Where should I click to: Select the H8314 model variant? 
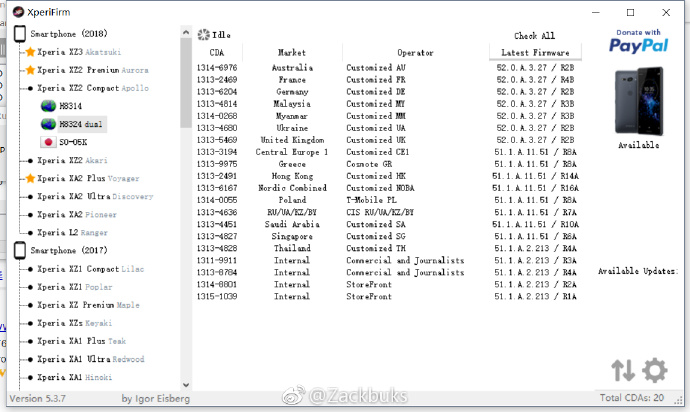(x=70, y=106)
